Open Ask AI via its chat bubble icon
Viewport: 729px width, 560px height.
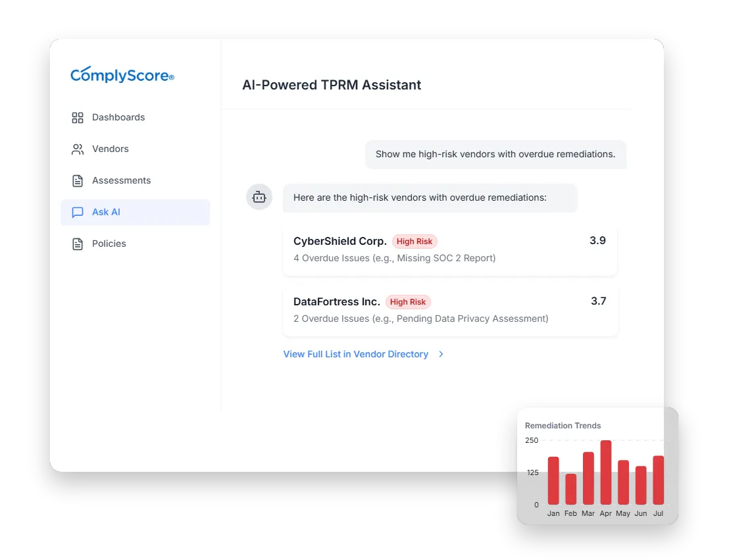coord(77,212)
